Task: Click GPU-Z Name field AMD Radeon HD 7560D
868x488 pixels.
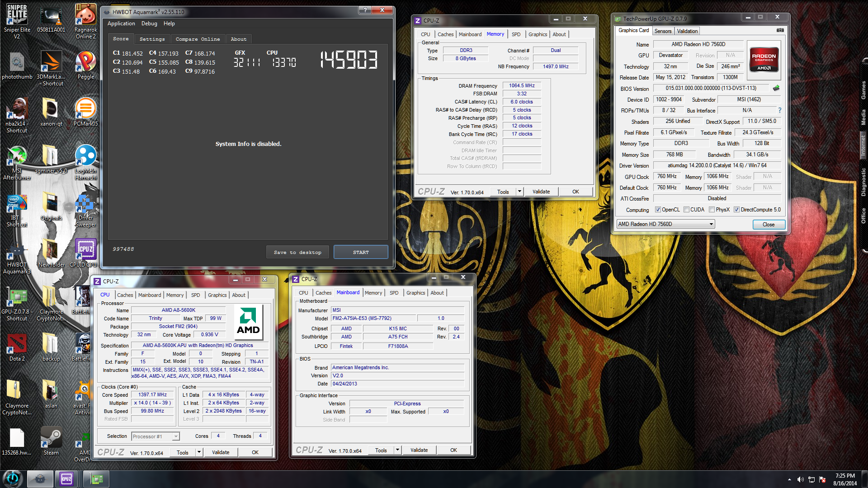Action: (698, 44)
